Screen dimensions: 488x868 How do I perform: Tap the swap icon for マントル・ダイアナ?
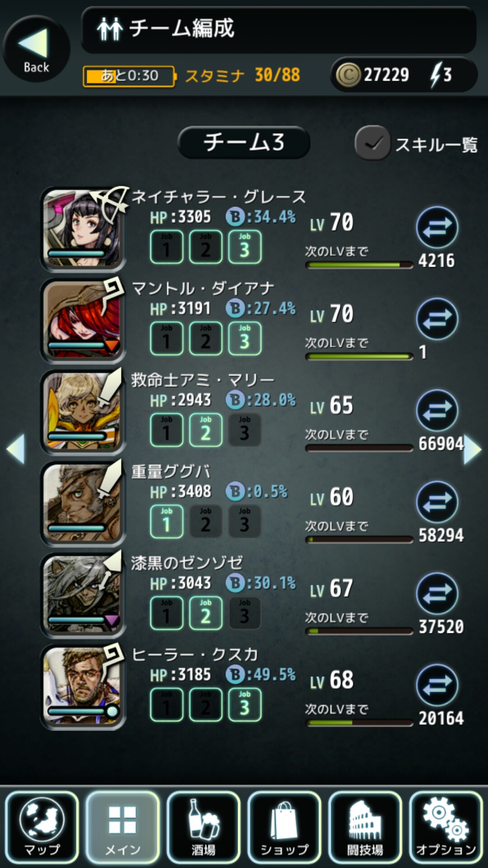[437, 319]
